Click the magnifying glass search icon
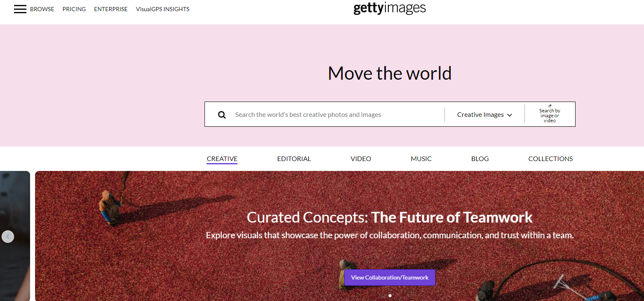This screenshot has width=644, height=301. tap(222, 115)
